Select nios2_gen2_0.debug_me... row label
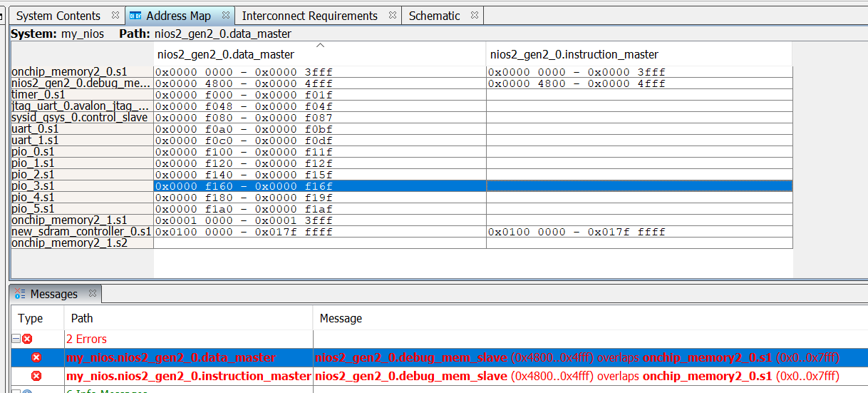Screen dimensions: 868x393 pos(82,83)
